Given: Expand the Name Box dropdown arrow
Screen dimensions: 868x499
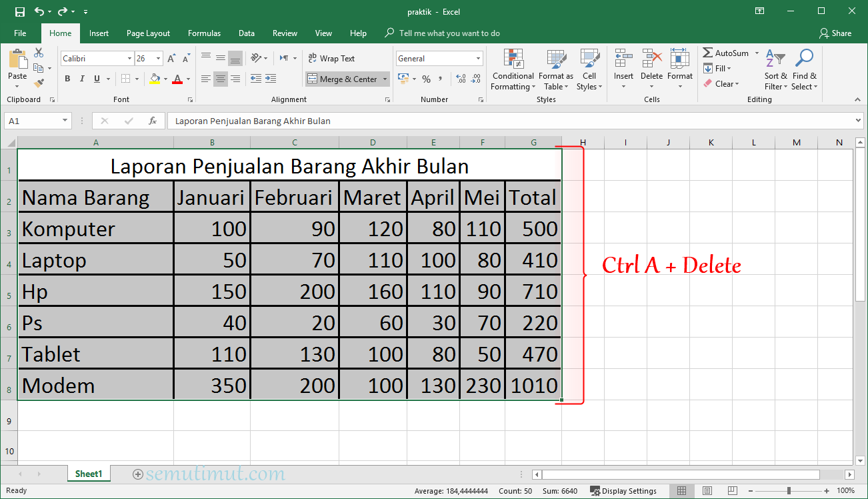Looking at the screenshot, I should coord(65,121).
